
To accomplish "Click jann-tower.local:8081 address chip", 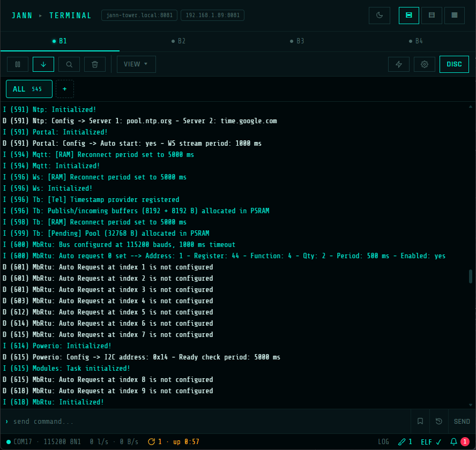I will tap(139, 15).
